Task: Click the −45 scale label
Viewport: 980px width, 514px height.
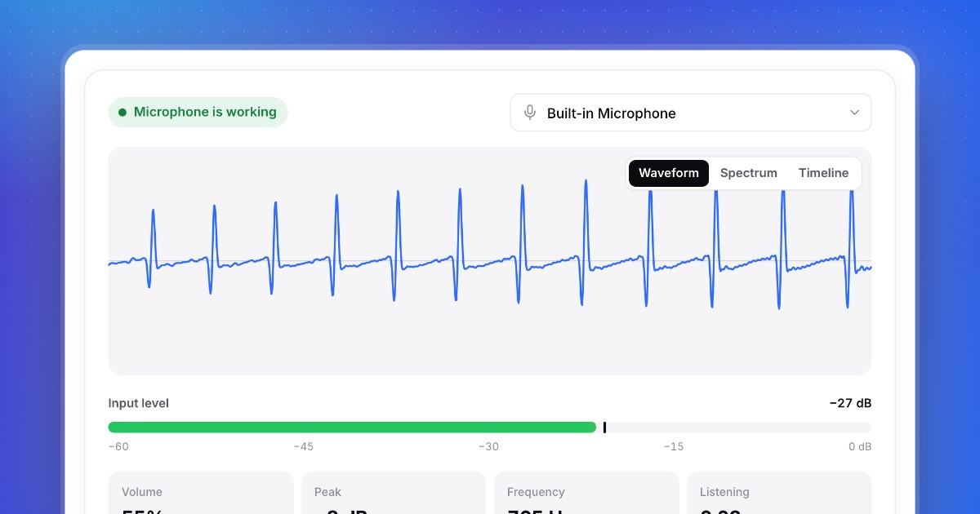Action: [304, 446]
